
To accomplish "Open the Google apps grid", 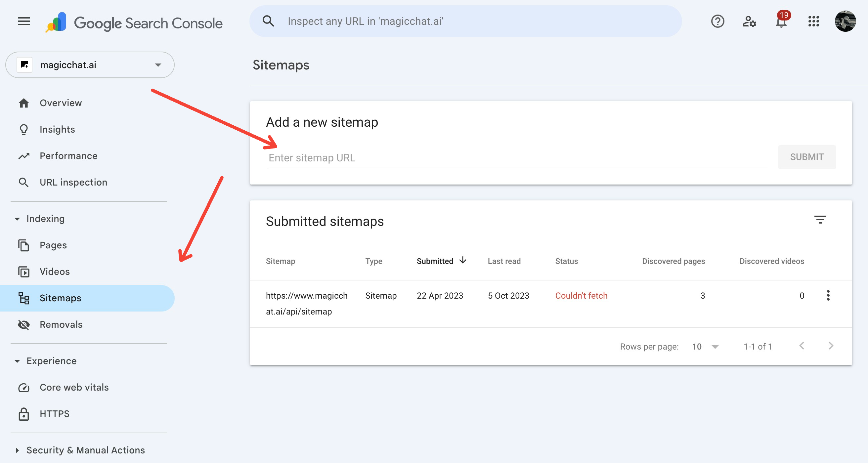I will pos(813,21).
